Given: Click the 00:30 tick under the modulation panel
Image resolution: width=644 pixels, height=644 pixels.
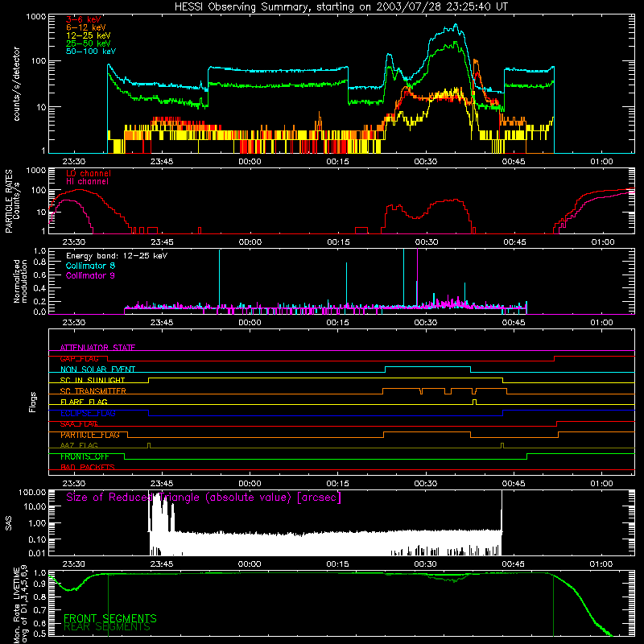Looking at the screenshot, I should coord(426,323).
